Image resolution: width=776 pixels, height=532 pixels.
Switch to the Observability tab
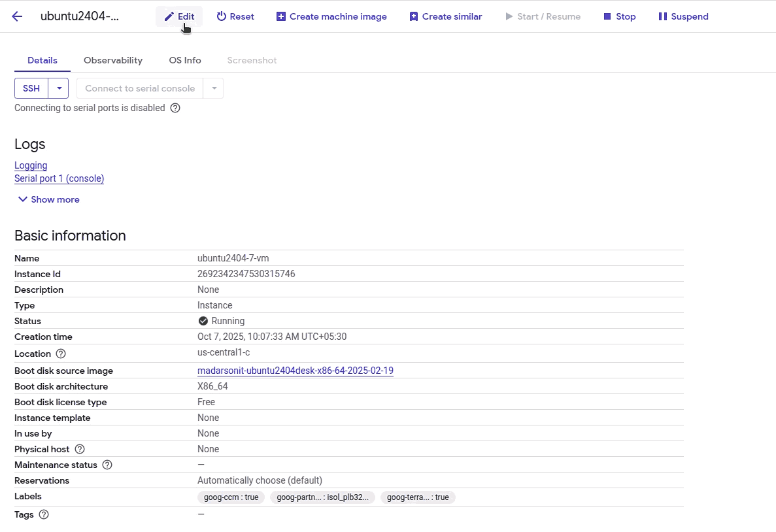pos(113,60)
